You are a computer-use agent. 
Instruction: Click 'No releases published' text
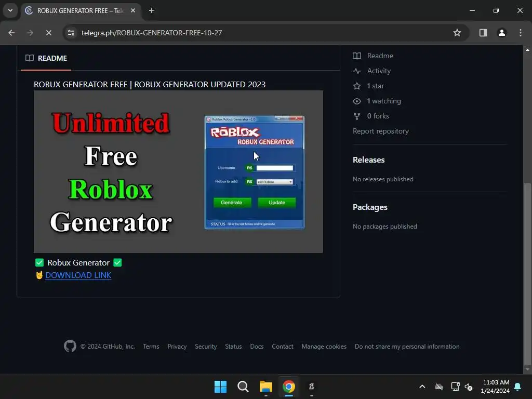tap(383, 179)
